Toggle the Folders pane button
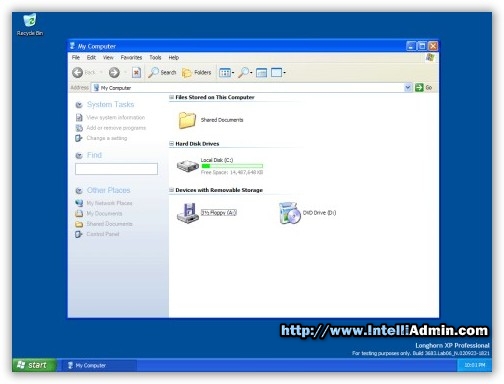This screenshot has width=504, height=384. 197,72
